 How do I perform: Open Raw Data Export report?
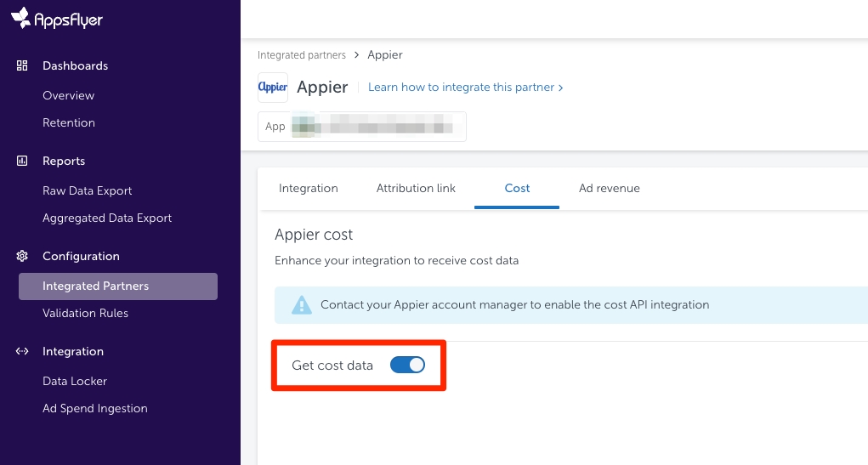(x=88, y=191)
